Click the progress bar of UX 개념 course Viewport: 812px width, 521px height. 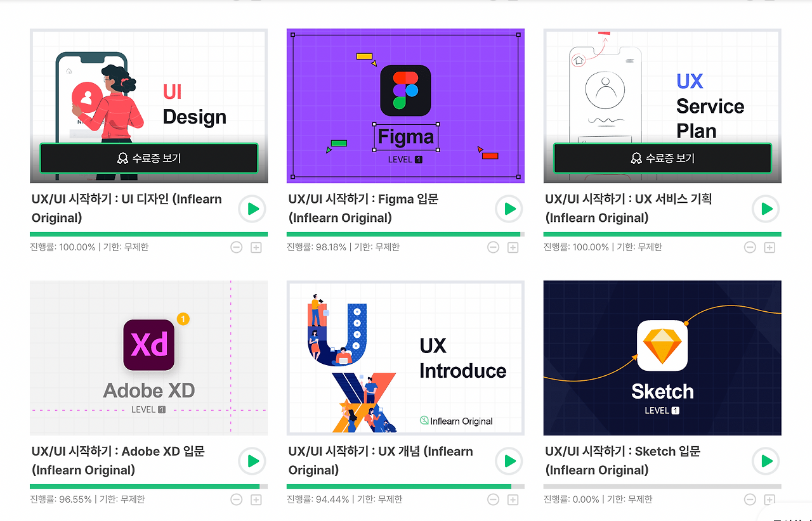(405, 487)
